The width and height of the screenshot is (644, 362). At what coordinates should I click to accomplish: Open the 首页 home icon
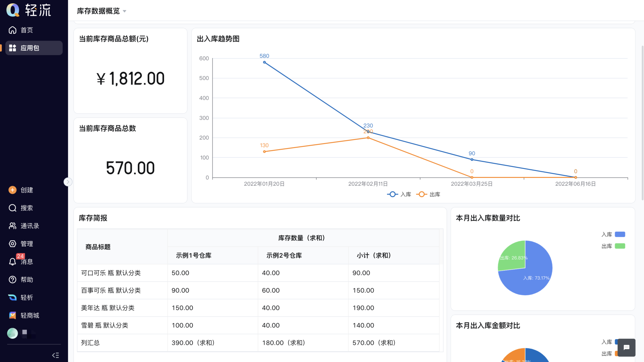pyautogui.click(x=12, y=30)
